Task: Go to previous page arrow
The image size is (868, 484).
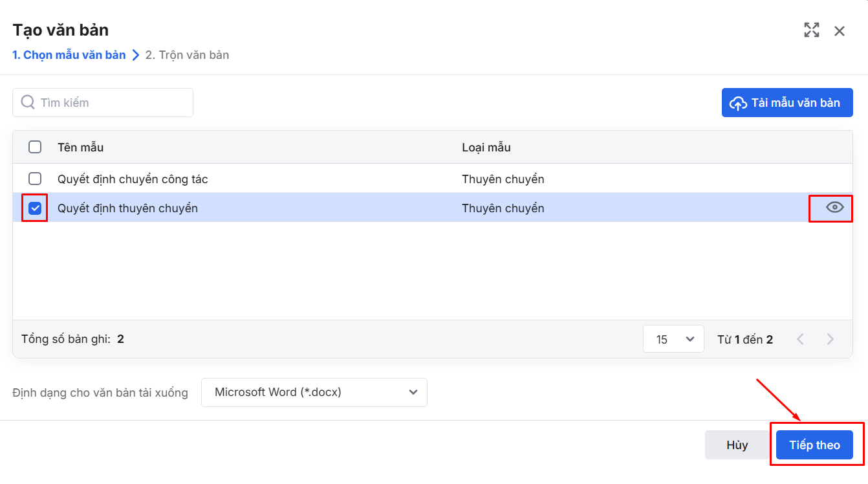Action: 800,339
